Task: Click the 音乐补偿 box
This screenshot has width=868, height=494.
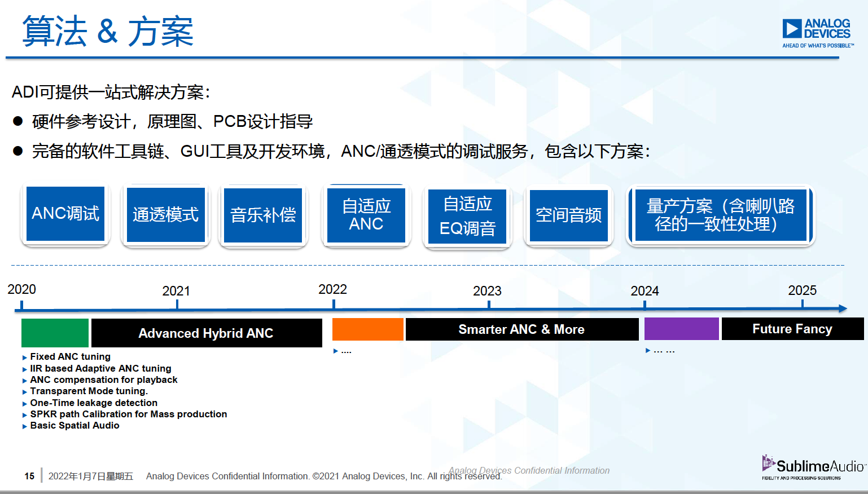Action: (263, 215)
